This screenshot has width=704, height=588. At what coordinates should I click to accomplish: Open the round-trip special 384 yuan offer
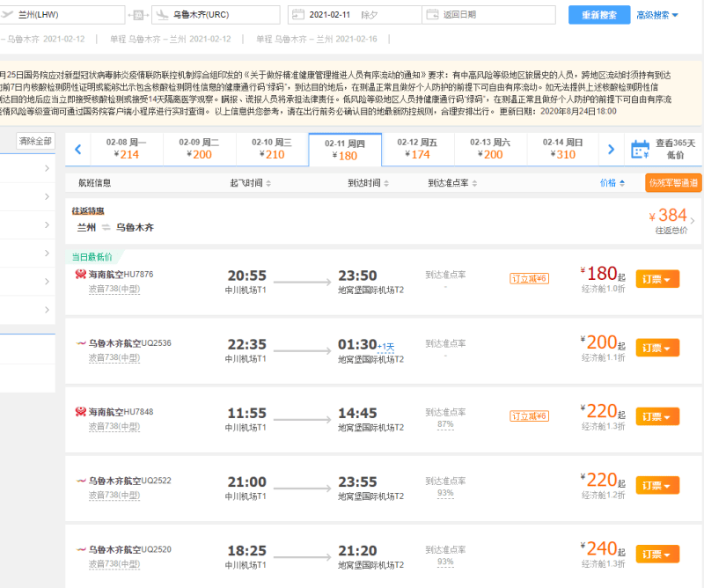384,221
